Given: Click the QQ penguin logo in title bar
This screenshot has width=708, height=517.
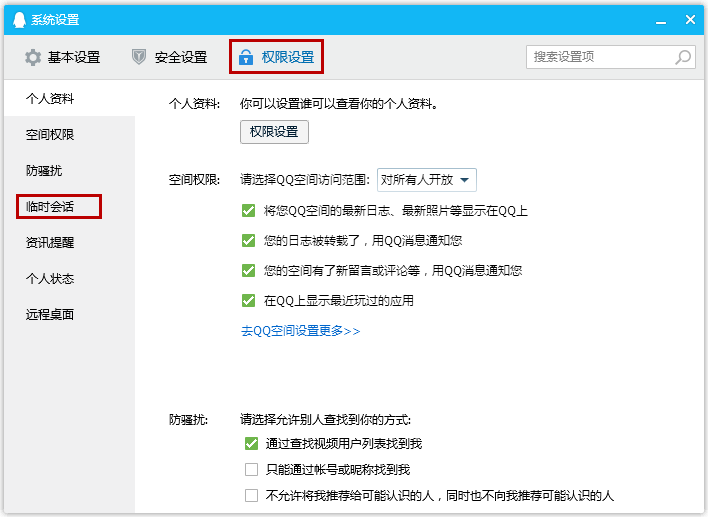Looking at the screenshot, I should click(x=19, y=20).
